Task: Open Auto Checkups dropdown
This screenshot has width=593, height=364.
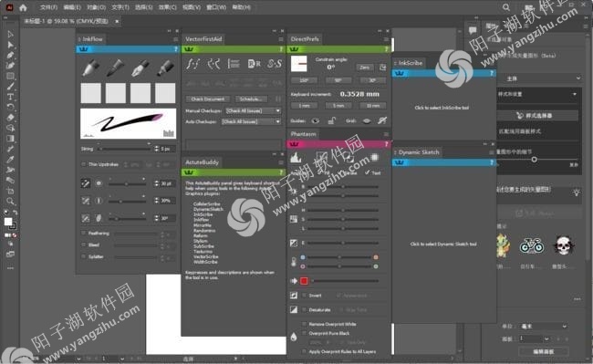Action: tap(252, 121)
